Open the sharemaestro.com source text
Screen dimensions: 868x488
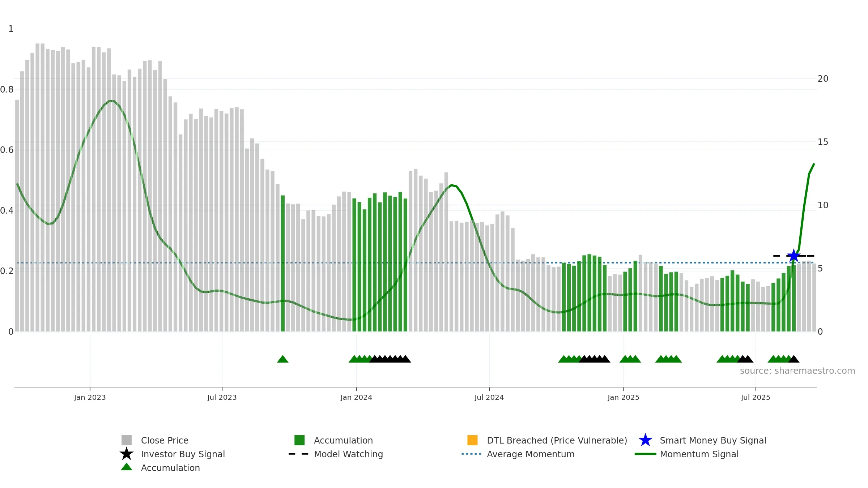[x=797, y=371]
